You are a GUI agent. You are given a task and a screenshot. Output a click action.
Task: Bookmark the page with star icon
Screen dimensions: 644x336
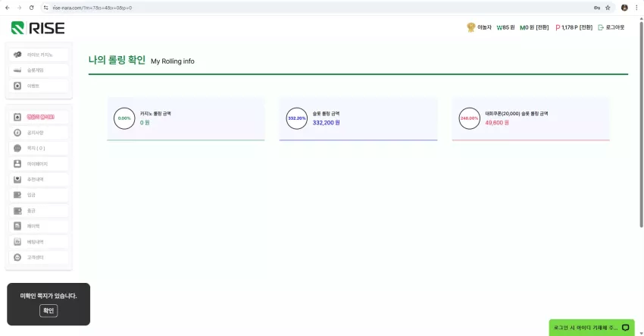608,8
